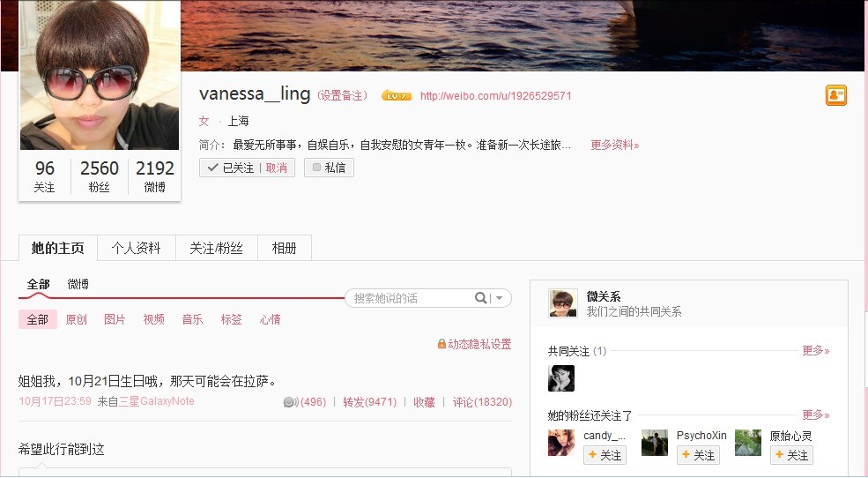Click the common-follow user avatar thumbnail
868x478 pixels.
click(561, 378)
